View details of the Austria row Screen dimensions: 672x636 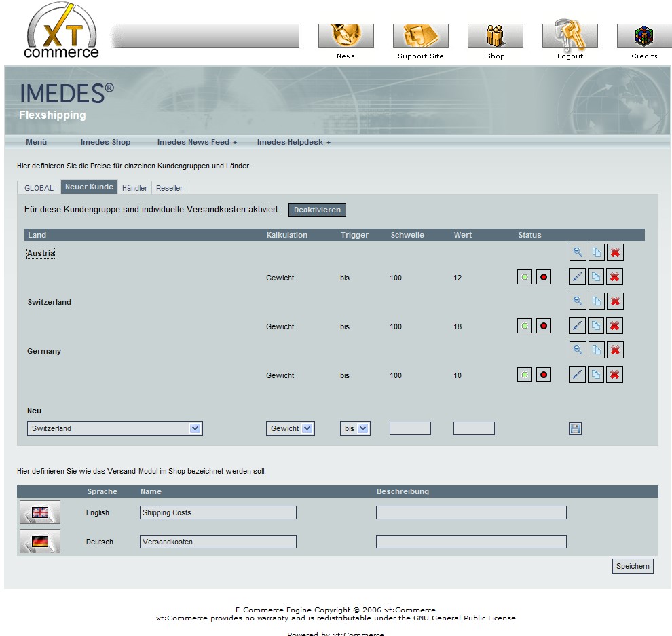point(578,252)
